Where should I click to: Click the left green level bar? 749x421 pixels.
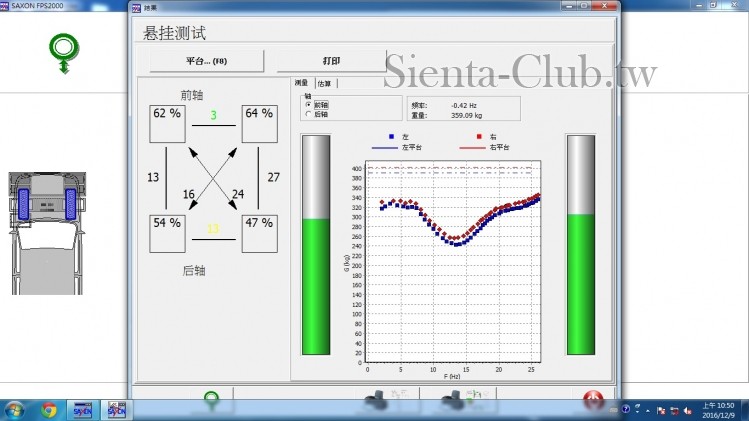click(316, 245)
